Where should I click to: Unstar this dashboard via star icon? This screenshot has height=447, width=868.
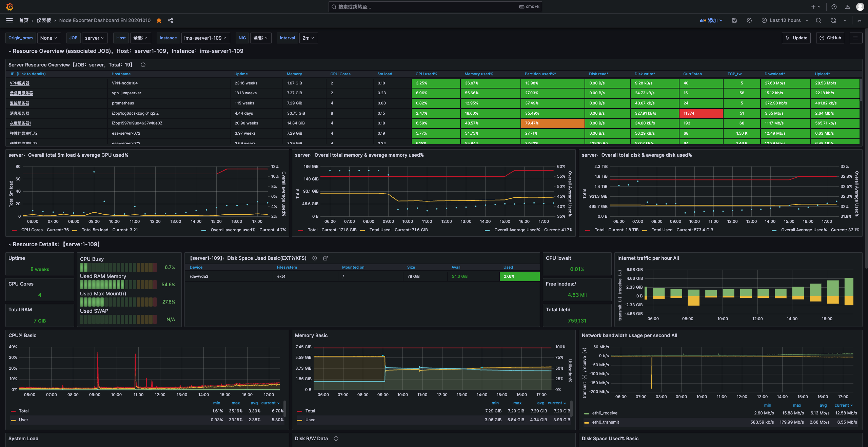(159, 20)
